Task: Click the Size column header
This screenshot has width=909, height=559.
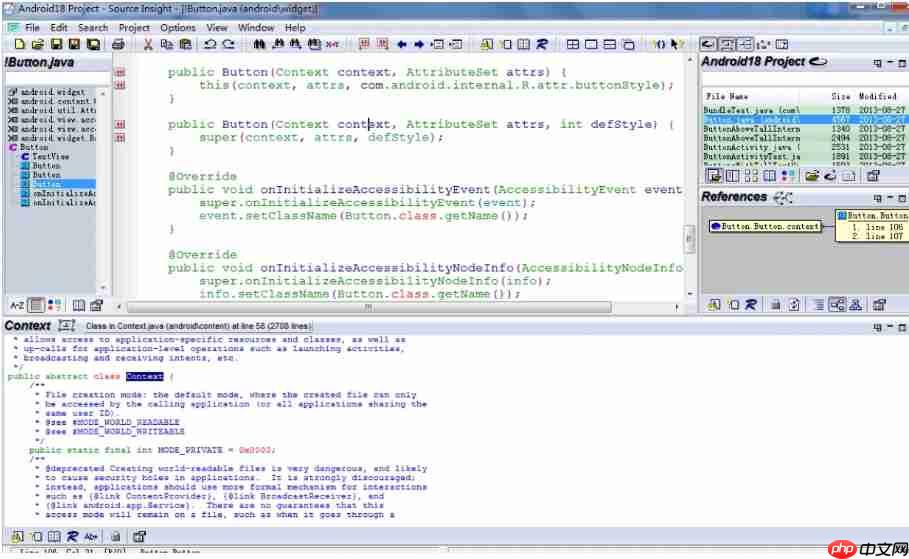Action: click(841, 96)
